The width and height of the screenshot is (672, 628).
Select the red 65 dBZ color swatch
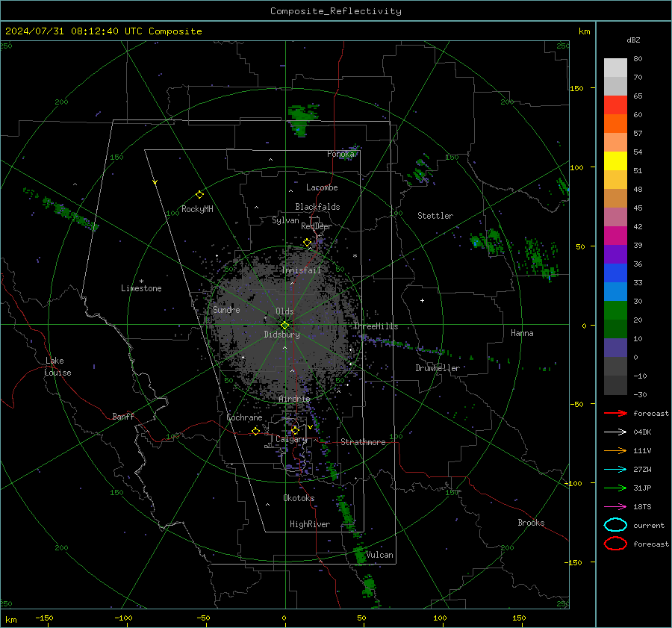coord(615,105)
